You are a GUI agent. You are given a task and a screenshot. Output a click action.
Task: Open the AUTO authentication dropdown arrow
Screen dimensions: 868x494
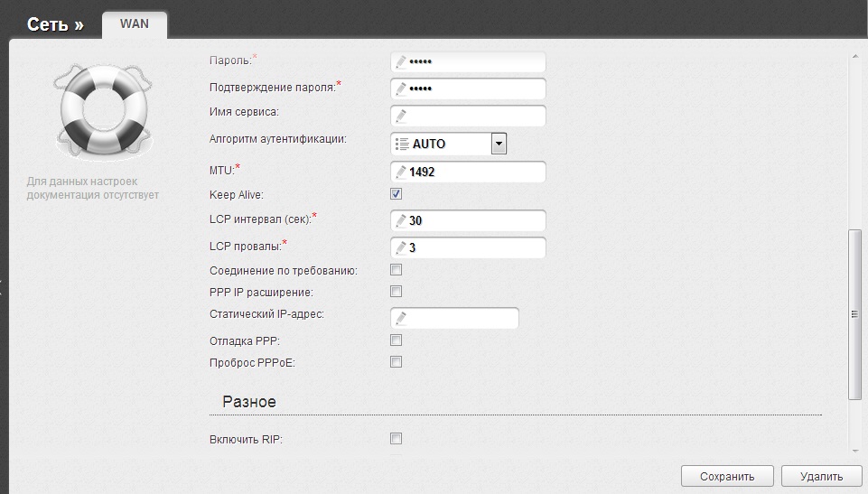point(499,144)
